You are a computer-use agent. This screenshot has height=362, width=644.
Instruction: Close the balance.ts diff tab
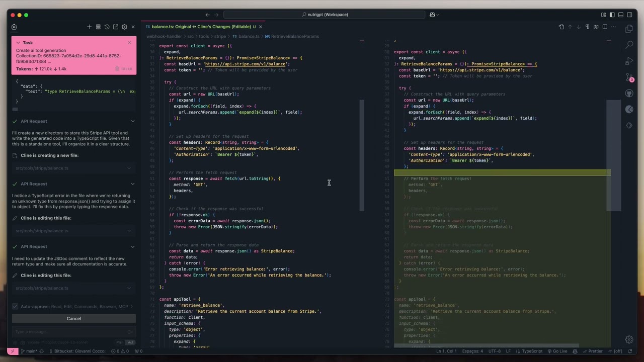[x=260, y=27]
